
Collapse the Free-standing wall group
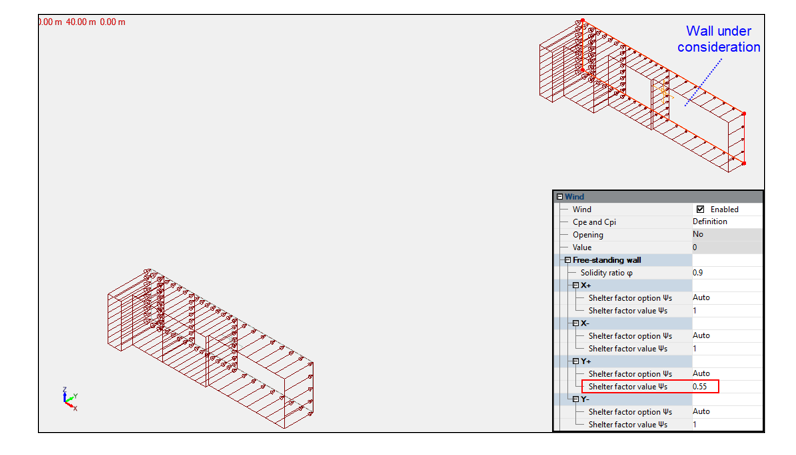coord(568,260)
